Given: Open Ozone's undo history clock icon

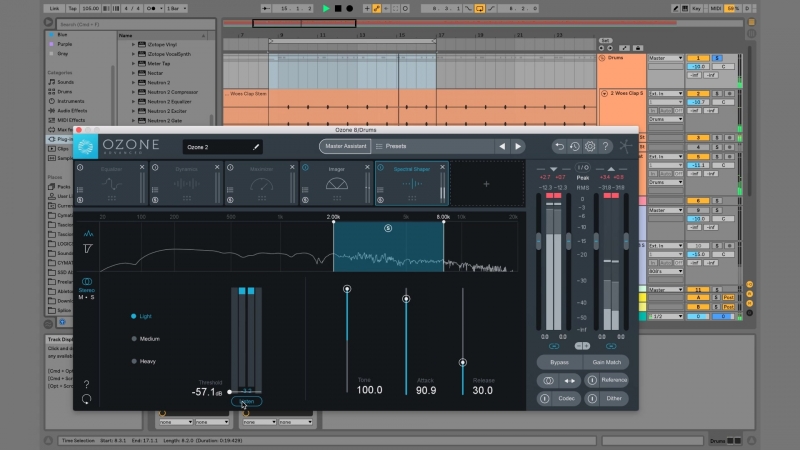Looking at the screenshot, I should click(574, 146).
